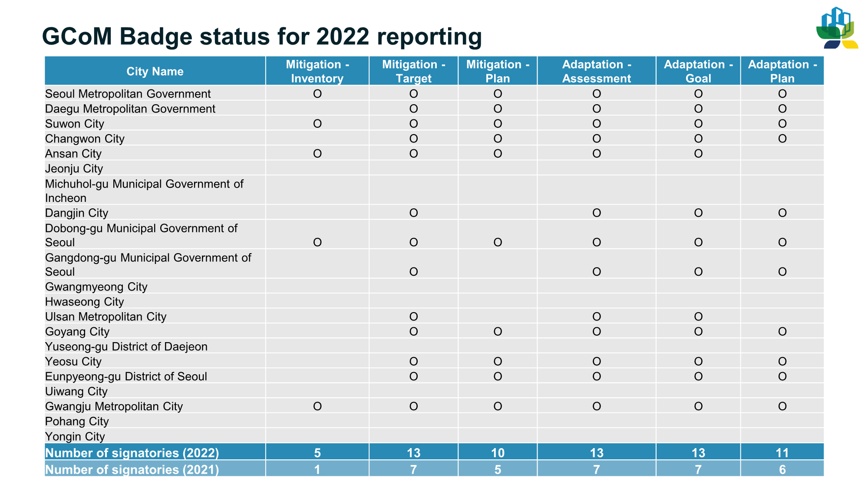Click the 'Pohang City' cell

click(155, 421)
